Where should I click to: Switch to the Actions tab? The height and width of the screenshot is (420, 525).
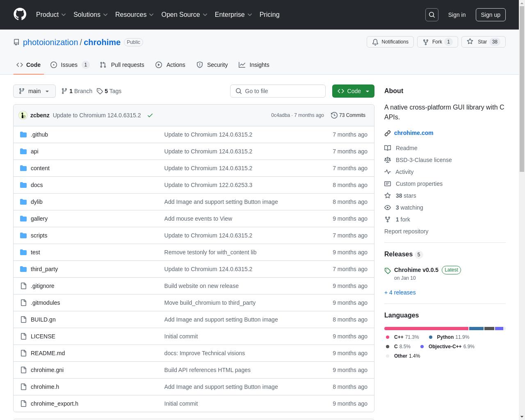[x=170, y=65]
